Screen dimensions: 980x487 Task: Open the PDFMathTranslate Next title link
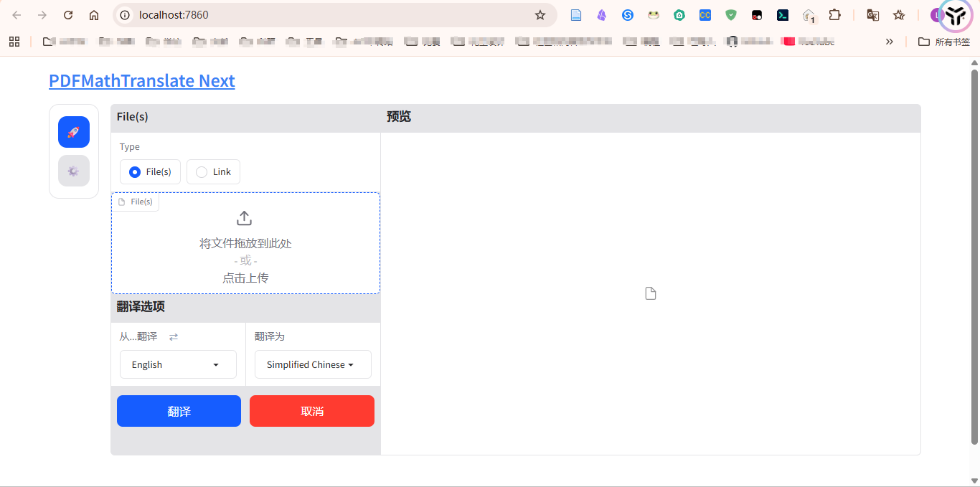tap(142, 81)
